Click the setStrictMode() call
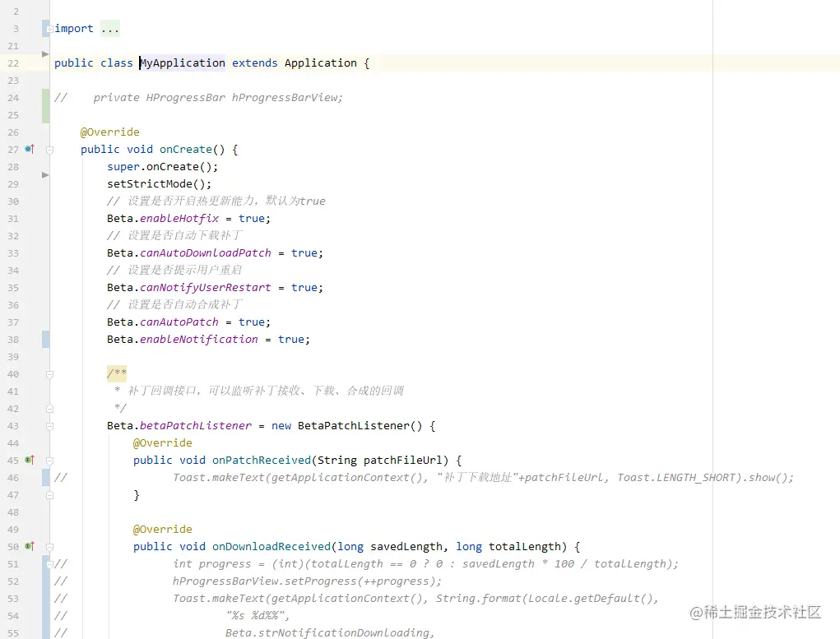840x639 pixels. [x=159, y=183]
